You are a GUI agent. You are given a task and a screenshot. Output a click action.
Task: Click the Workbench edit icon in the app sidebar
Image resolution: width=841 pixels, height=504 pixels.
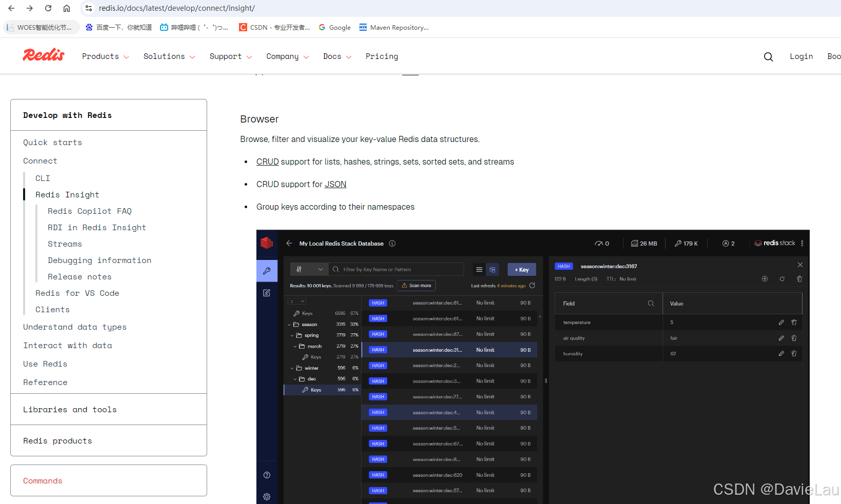coord(267,293)
